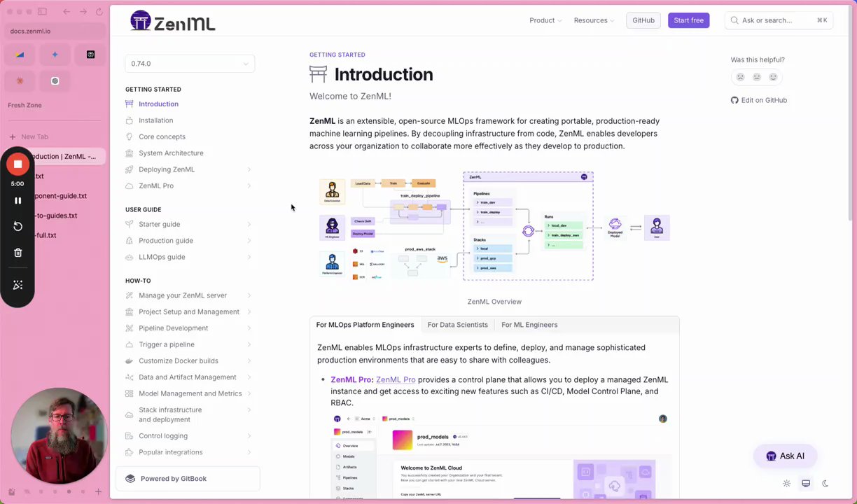Stop the screen recording with the red button
Viewport: 857px width, 504px height.
point(18,164)
